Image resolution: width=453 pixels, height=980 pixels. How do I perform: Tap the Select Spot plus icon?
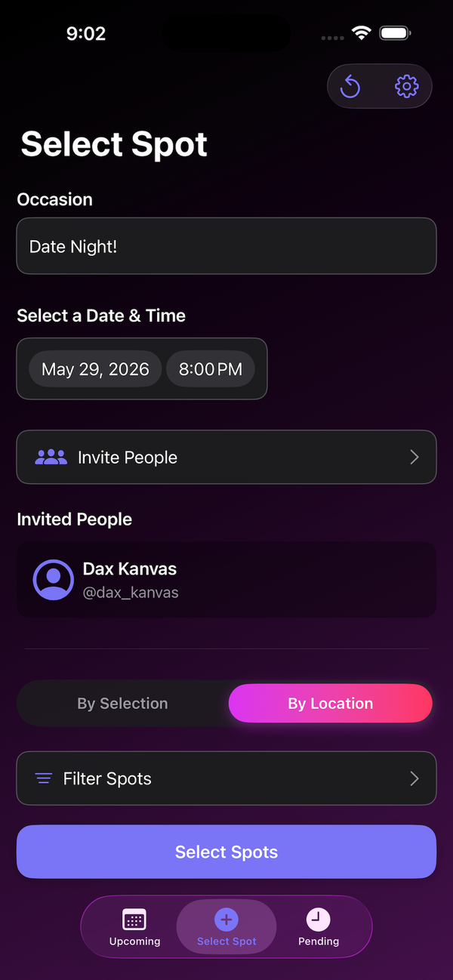pos(226,920)
